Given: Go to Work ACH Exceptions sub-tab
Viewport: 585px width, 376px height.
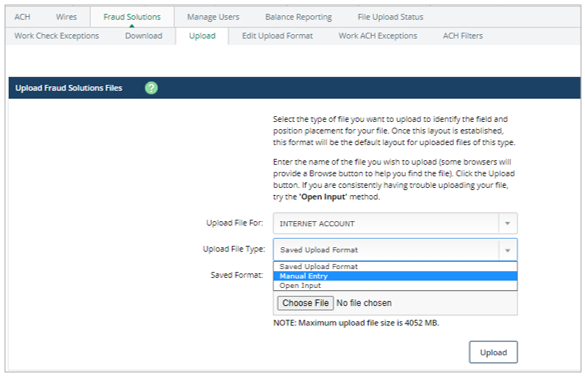Looking at the screenshot, I should click(x=378, y=36).
